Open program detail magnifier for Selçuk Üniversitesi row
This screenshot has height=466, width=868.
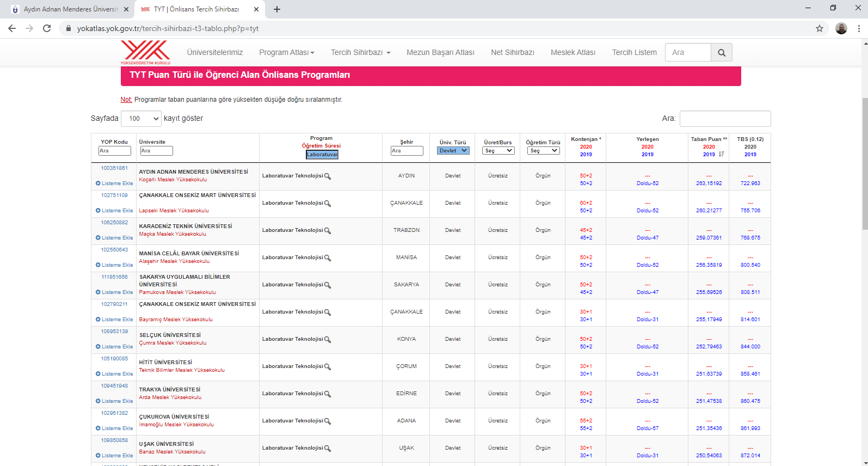[x=328, y=340]
